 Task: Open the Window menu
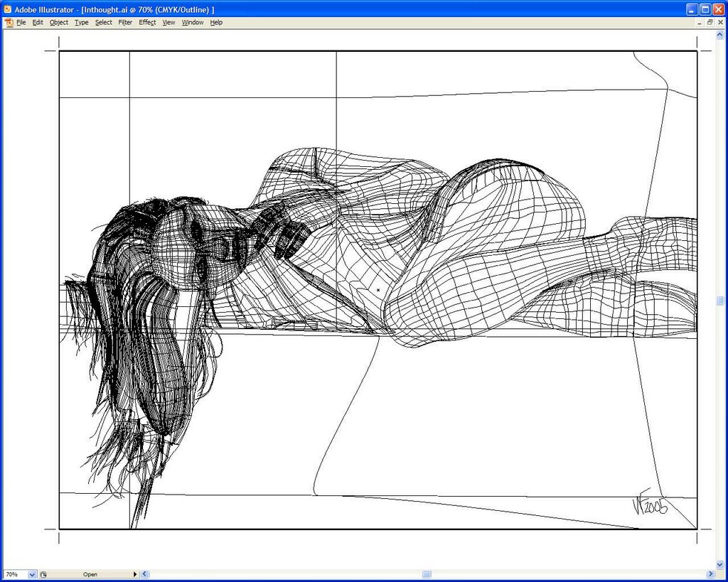[x=192, y=23]
